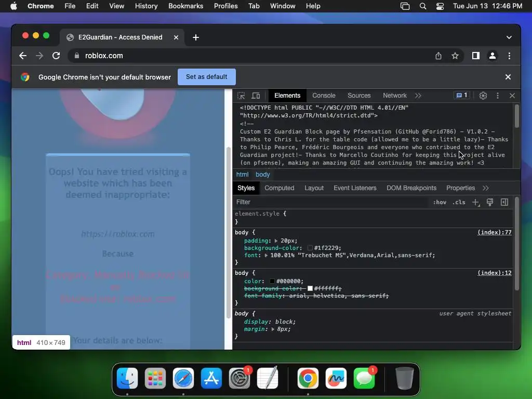The image size is (532, 399).
Task: Switch to the Elements panel
Action: tap(287, 96)
